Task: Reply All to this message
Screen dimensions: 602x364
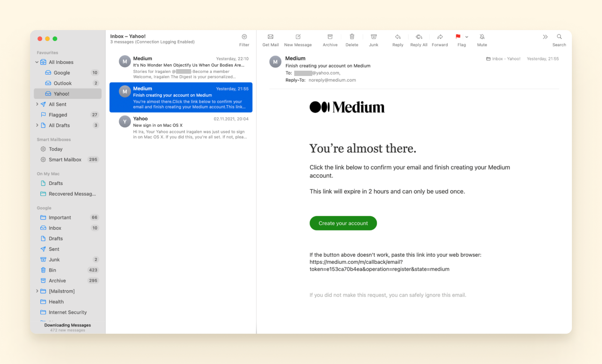Action: 418,39
